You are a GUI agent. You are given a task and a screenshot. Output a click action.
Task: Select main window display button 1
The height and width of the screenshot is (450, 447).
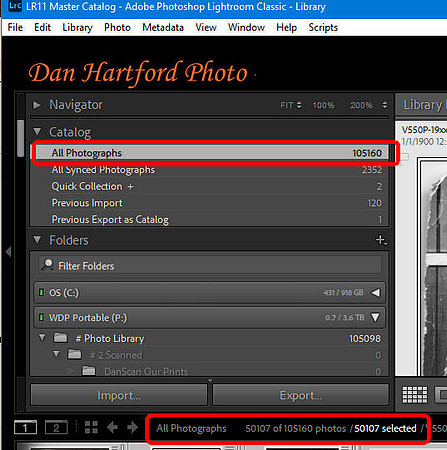pos(25,427)
